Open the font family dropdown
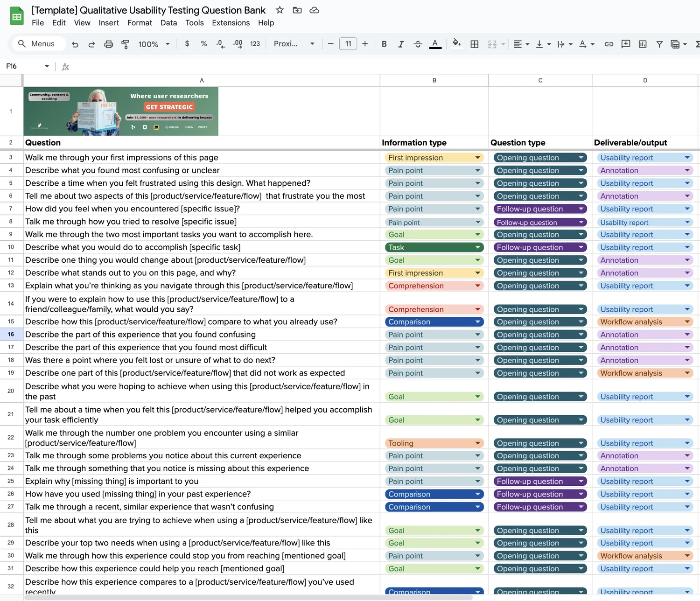 coord(294,44)
